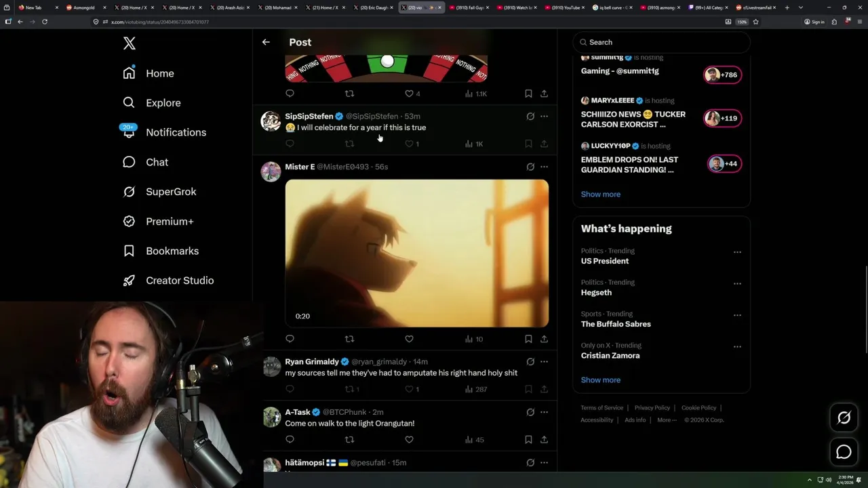Image resolution: width=868 pixels, height=488 pixels.
Task: Open Ryan Grimaldy's profile name
Action: (312, 362)
